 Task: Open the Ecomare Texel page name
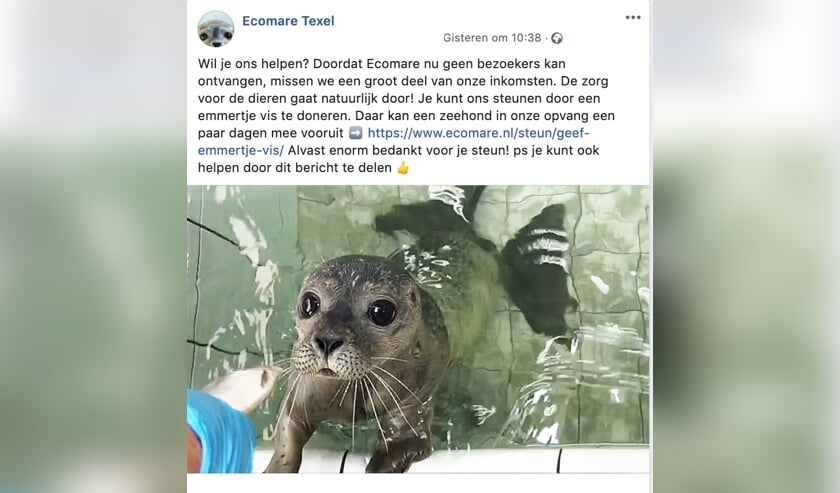pos(288,21)
